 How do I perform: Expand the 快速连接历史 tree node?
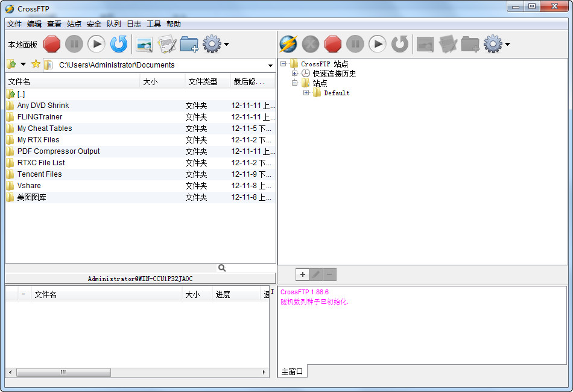pos(294,73)
